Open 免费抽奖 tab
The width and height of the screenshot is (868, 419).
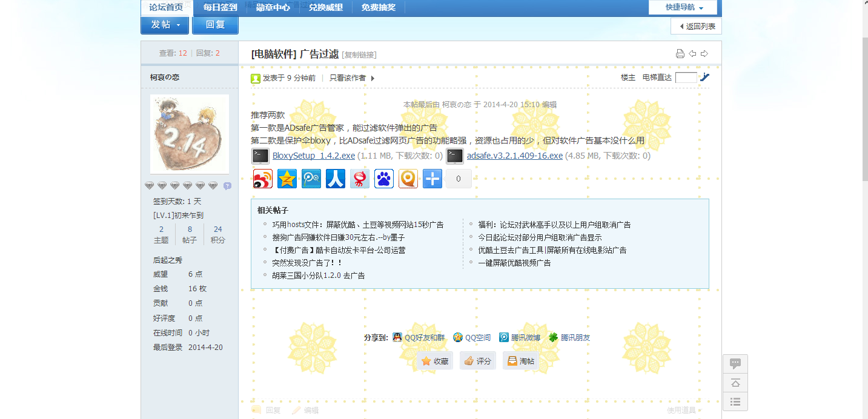(378, 7)
